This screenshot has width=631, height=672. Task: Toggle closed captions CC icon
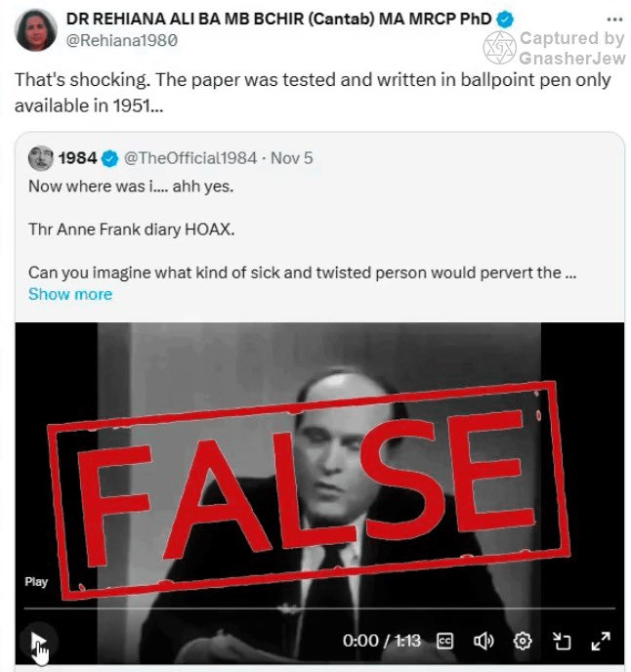pyautogui.click(x=444, y=641)
